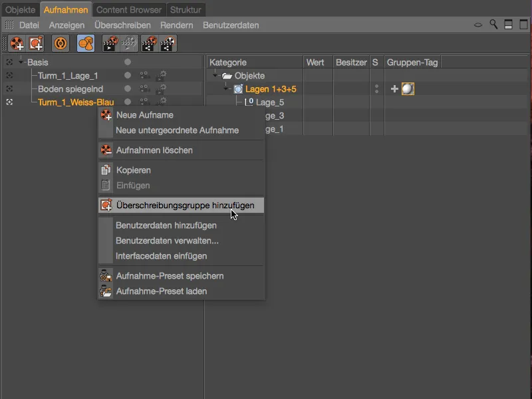Toggle active-take marker left of Turm_1_Weiss-Blau
The width and height of the screenshot is (532, 399).
pos(9,102)
